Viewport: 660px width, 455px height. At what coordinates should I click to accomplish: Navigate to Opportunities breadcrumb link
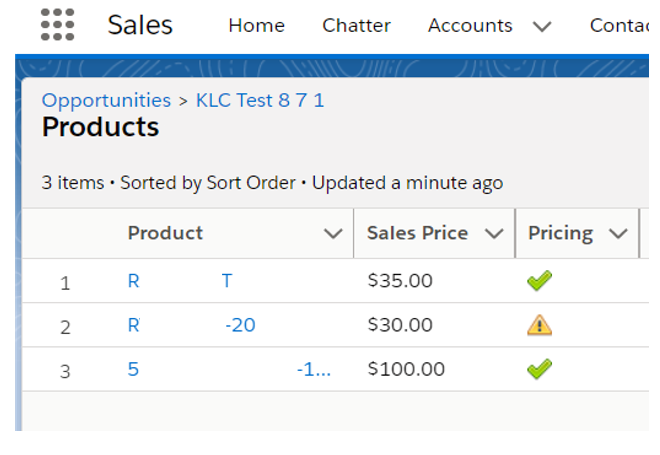pyautogui.click(x=106, y=100)
